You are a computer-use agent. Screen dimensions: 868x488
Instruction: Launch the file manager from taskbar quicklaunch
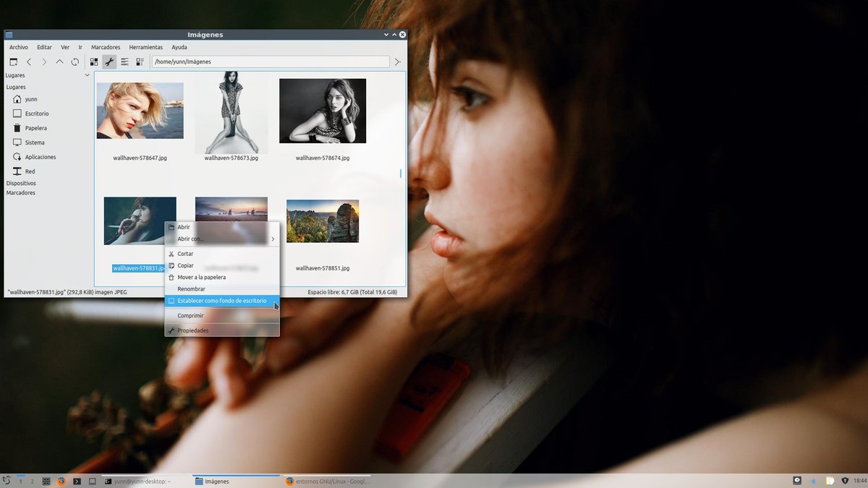(46, 481)
